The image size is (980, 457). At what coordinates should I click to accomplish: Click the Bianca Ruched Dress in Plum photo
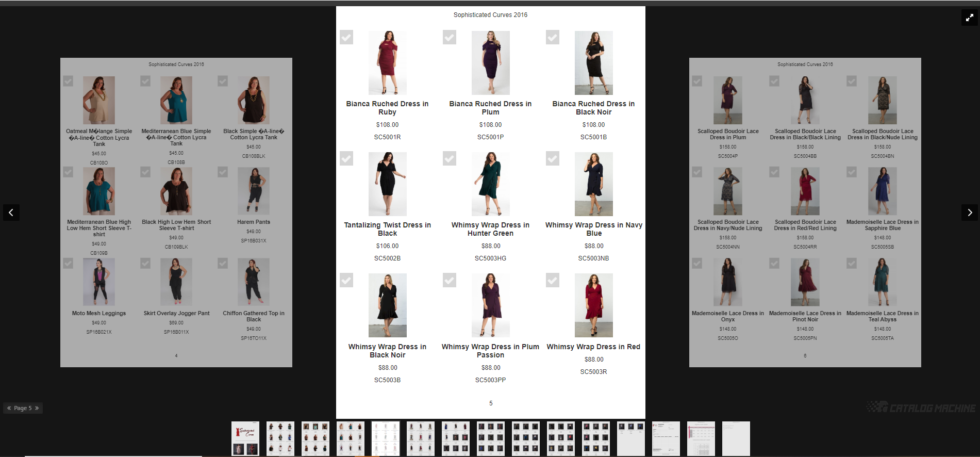pyautogui.click(x=491, y=63)
